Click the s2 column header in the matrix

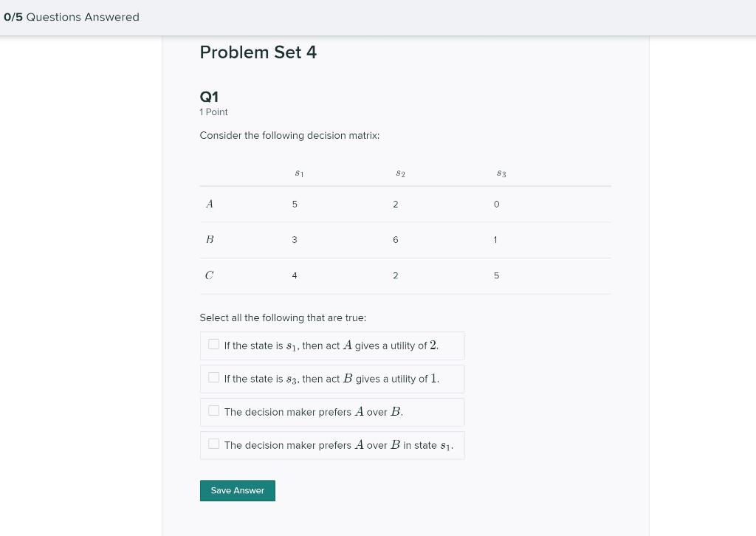[400, 173]
